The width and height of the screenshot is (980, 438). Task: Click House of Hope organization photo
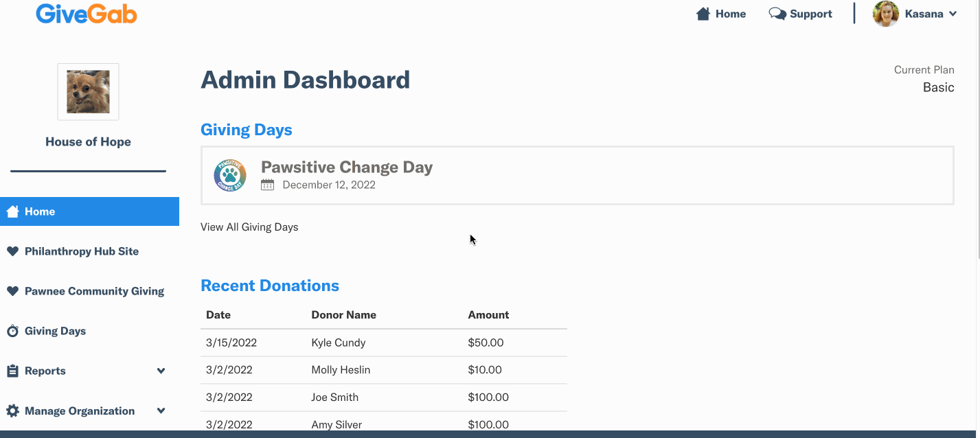(88, 92)
